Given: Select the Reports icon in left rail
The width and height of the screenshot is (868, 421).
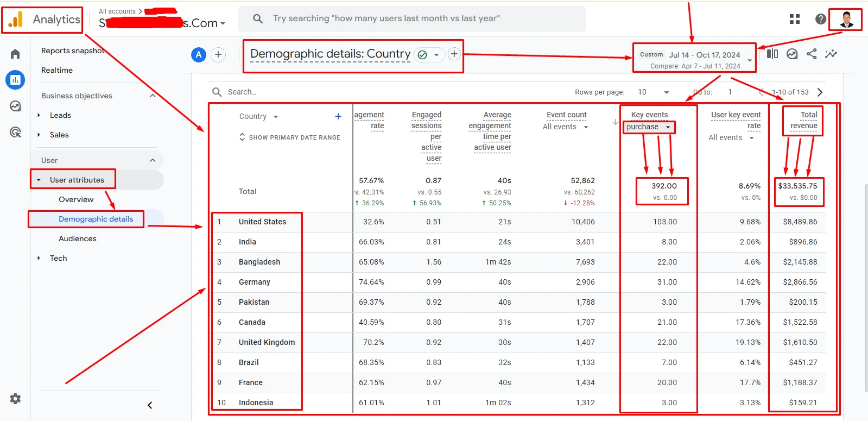Looking at the screenshot, I should coord(15,80).
